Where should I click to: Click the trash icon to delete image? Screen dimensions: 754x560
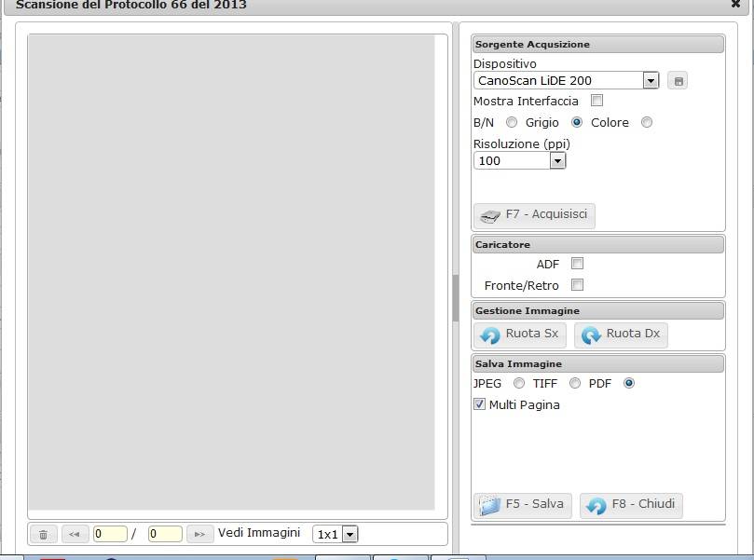coord(44,534)
